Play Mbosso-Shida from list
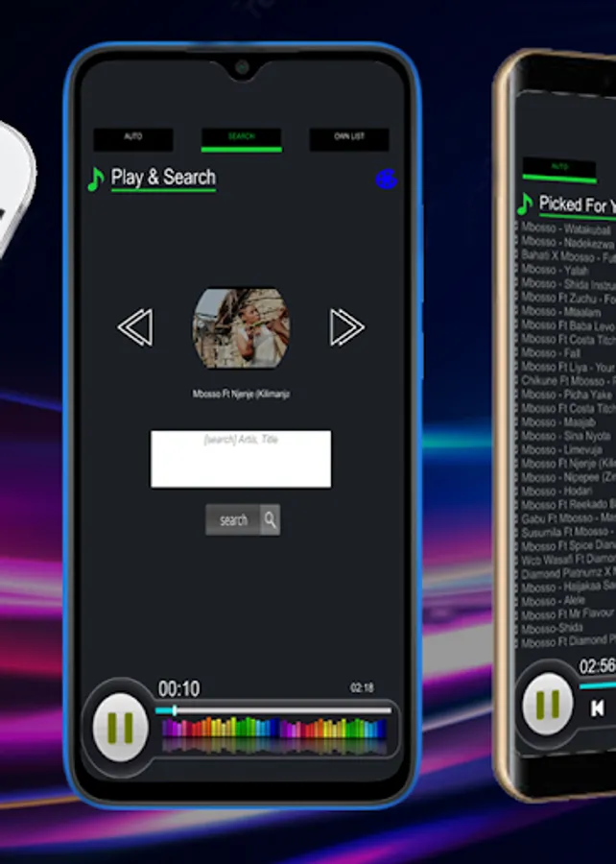Viewport: 616px width, 864px height. [x=552, y=628]
